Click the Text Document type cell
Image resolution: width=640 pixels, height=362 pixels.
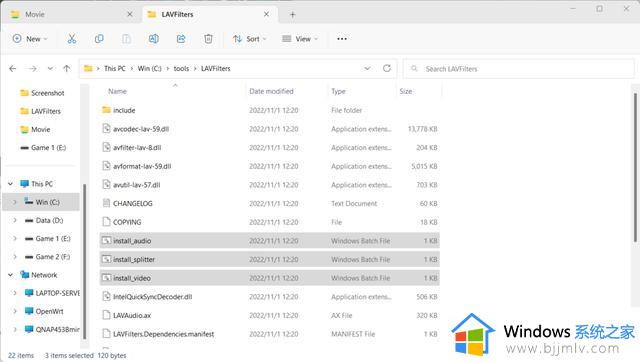tap(354, 204)
